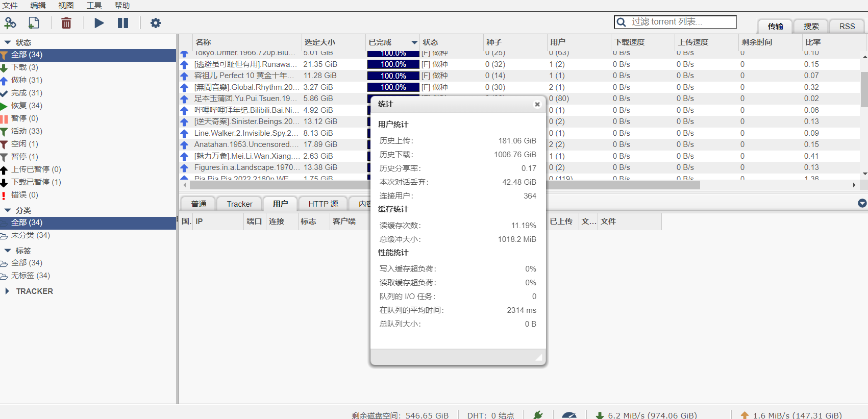Toggle alternative speed limits speedometer icon
This screenshot has width=868, height=419.
569,415
